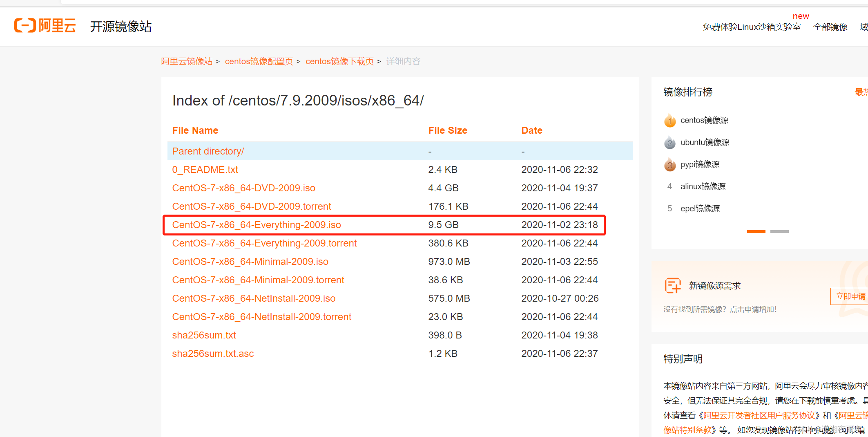Open 免费体验Linux沙箱实验室 menu item

(752, 27)
